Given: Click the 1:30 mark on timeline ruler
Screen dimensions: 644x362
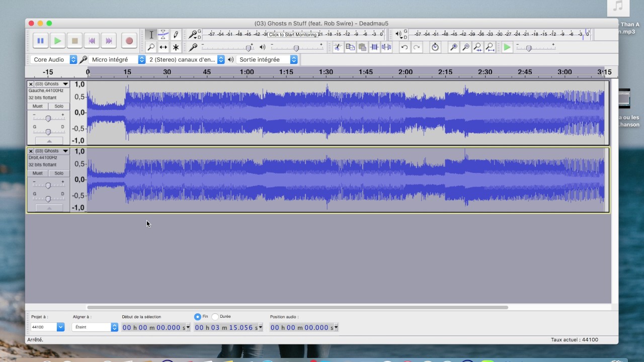Looking at the screenshot, I should (x=326, y=72).
